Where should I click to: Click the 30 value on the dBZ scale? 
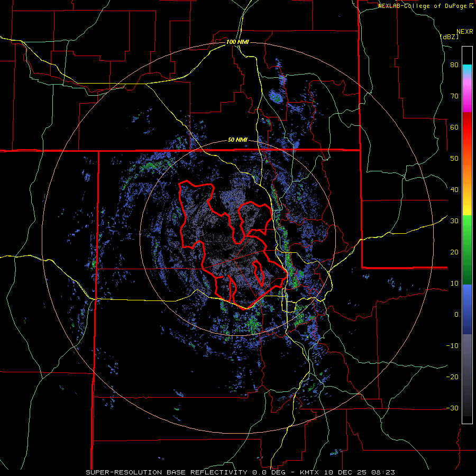coord(454,221)
